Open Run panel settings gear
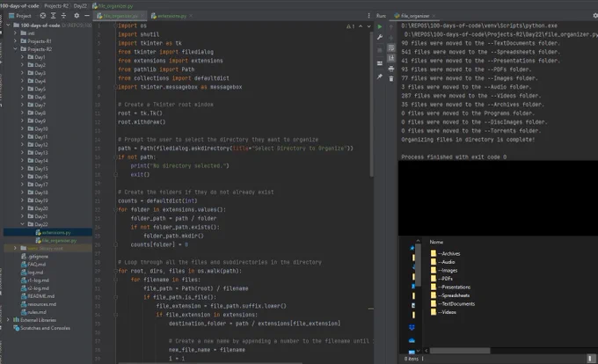Viewport: 598px width, 364px height. pos(595,16)
